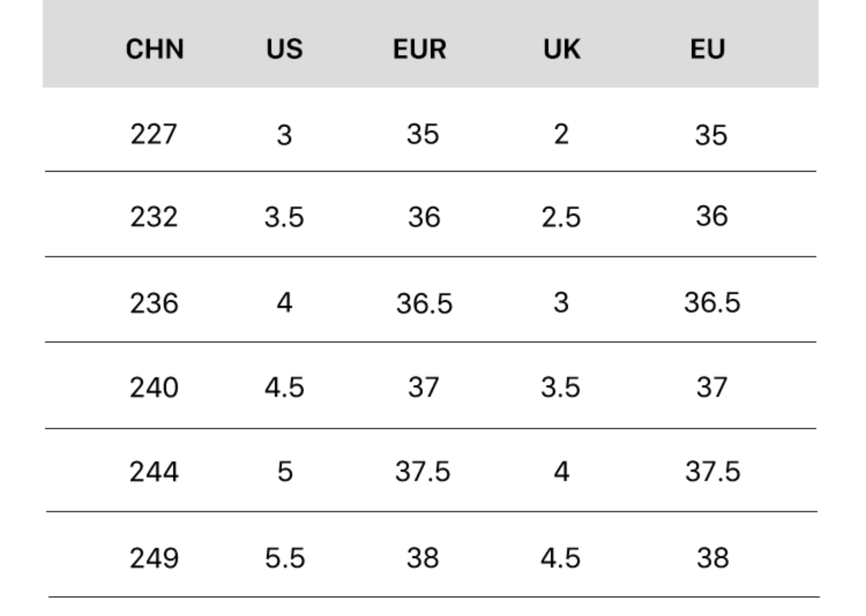The image size is (866, 616).
Task: Click CHN size 240 cell
Action: [154, 387]
